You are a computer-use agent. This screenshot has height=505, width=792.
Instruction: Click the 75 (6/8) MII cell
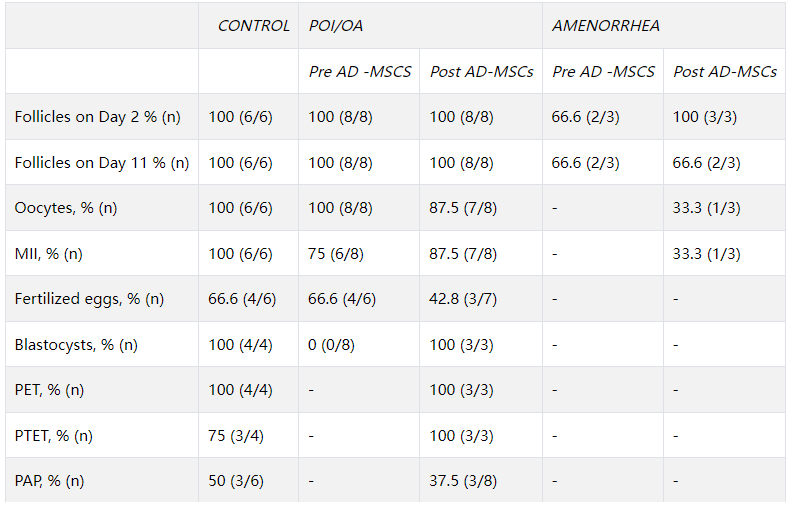point(335,254)
